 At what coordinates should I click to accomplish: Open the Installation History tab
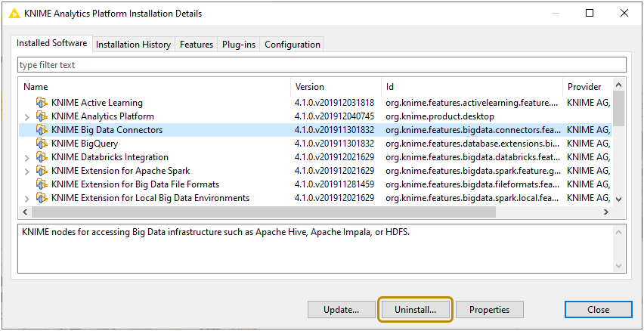pyautogui.click(x=134, y=45)
